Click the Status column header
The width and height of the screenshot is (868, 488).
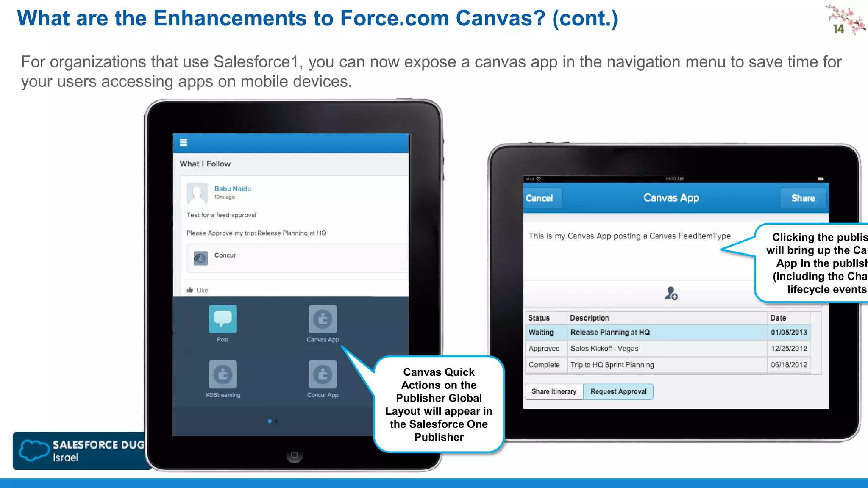(545, 318)
